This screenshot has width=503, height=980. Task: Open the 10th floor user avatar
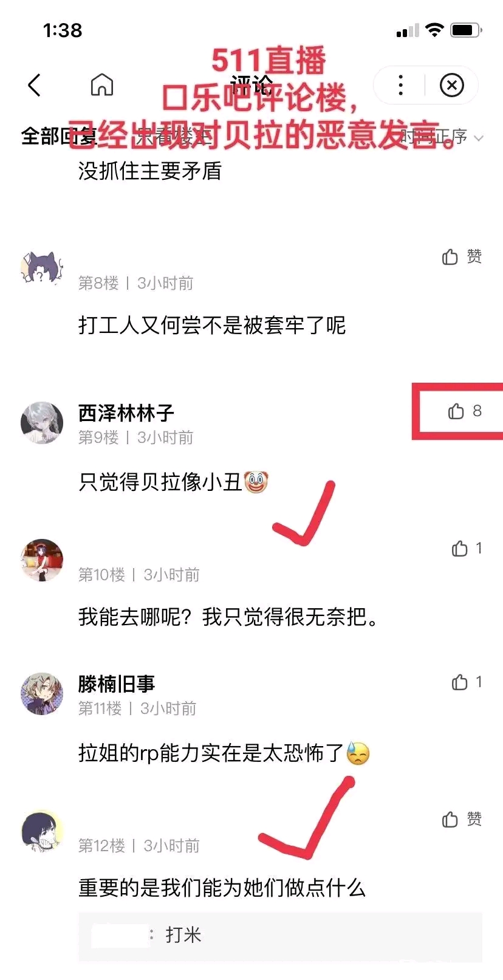pos(42,560)
